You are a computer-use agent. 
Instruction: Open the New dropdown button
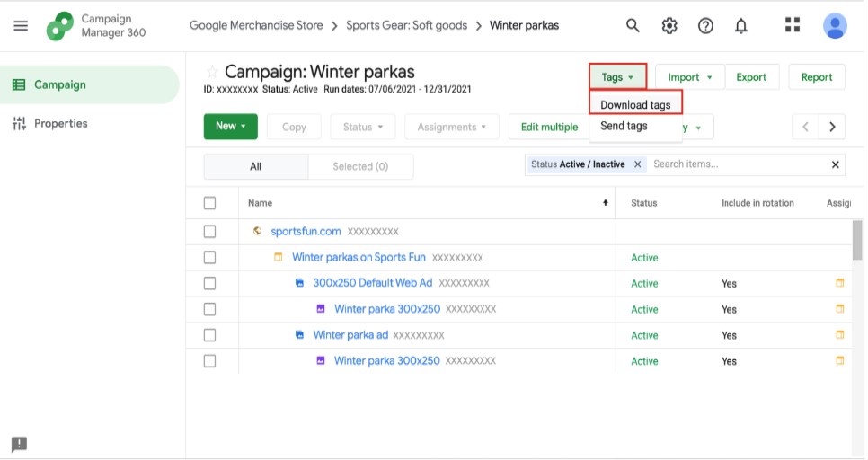coord(231,126)
